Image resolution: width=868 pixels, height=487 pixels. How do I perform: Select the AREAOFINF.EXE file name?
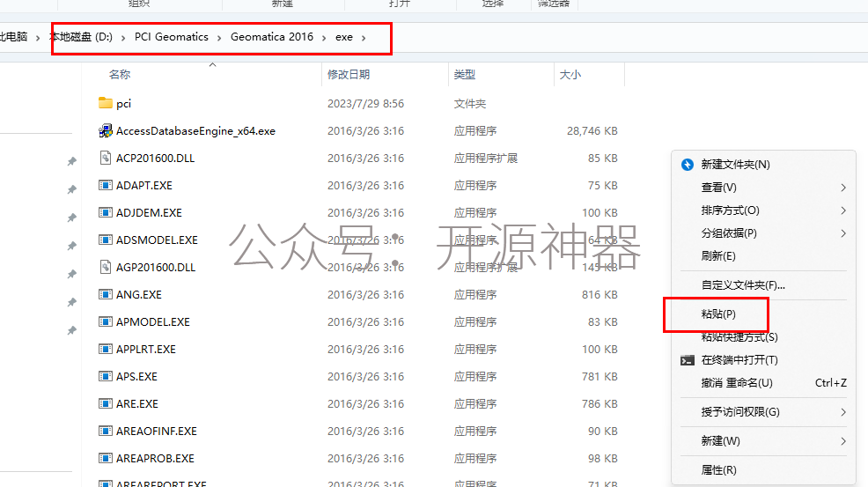(x=157, y=431)
